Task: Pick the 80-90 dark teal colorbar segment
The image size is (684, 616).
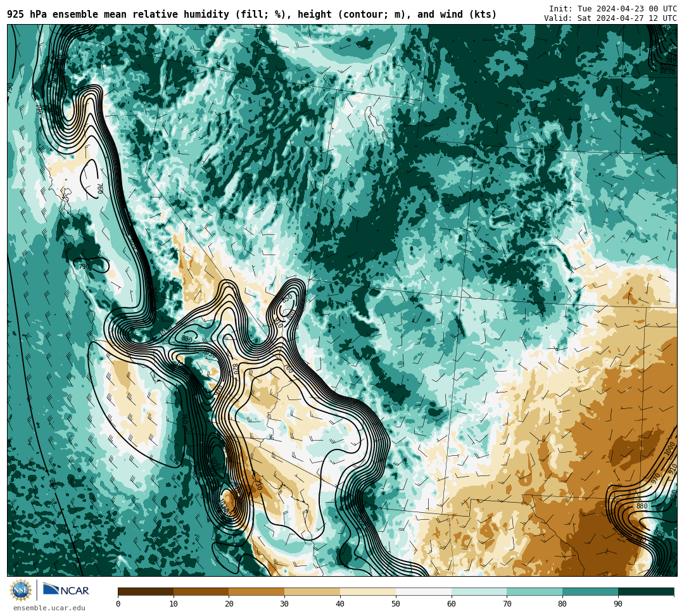Action: [x=590, y=591]
